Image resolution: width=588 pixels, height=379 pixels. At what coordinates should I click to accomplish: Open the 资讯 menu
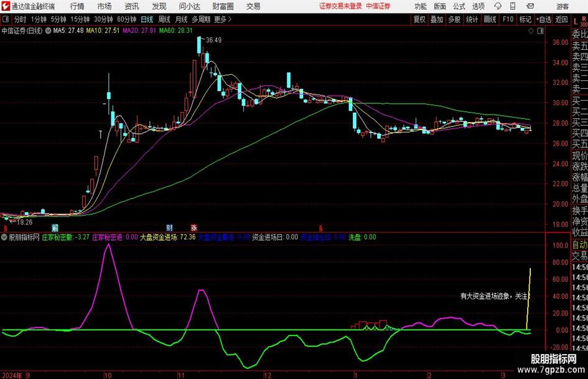[x=132, y=6]
